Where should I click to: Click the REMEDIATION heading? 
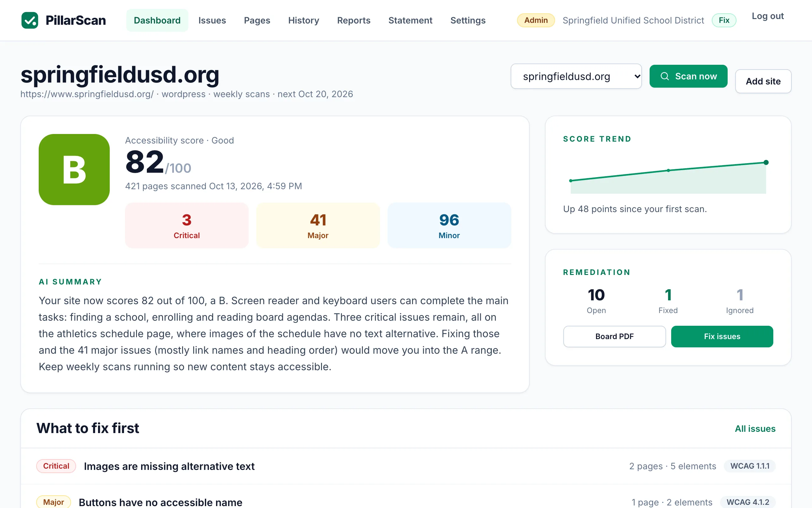[x=597, y=272]
